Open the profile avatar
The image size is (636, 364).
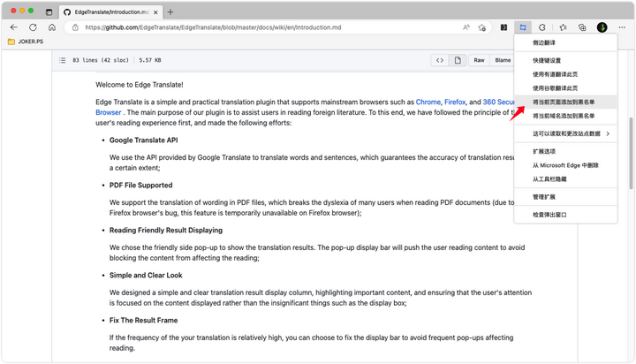click(x=602, y=27)
